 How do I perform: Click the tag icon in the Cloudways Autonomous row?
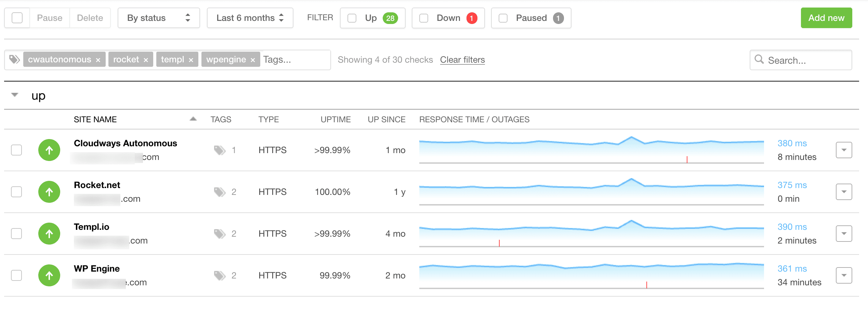point(220,150)
